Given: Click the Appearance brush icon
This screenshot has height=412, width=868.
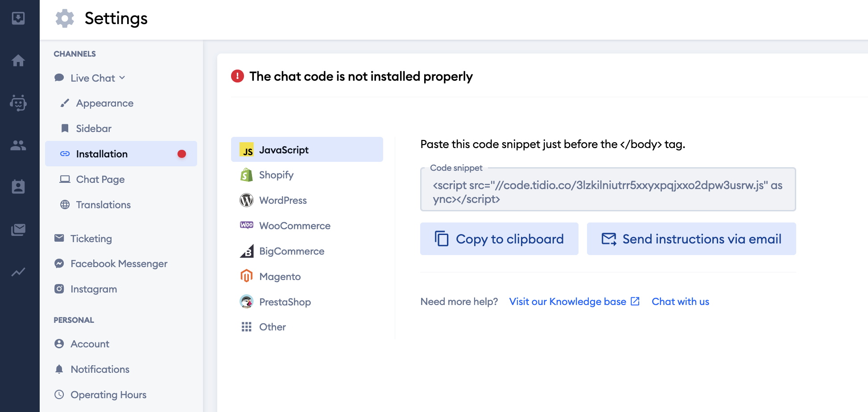Looking at the screenshot, I should click(x=65, y=103).
